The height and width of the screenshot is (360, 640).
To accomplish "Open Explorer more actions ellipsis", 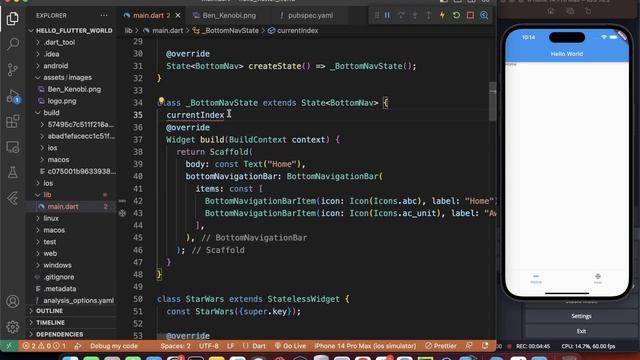I will coord(104,16).
